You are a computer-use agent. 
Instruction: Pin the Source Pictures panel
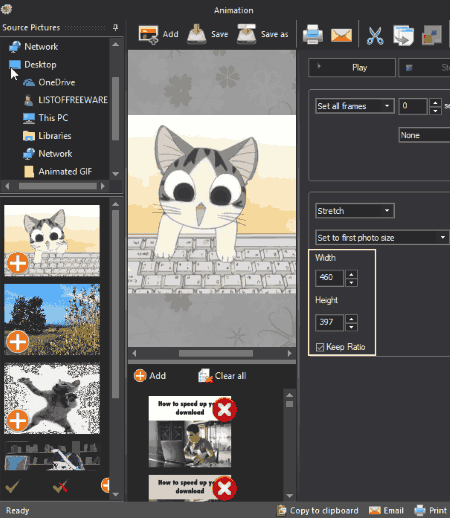[115, 27]
